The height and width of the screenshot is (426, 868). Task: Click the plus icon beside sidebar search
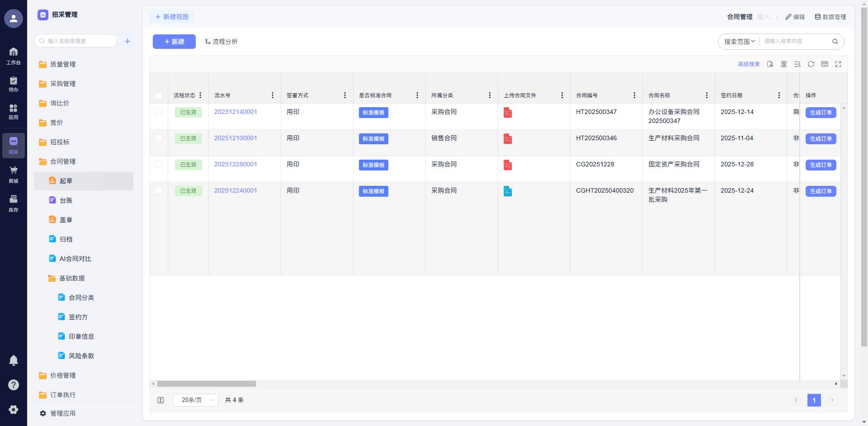(x=127, y=41)
